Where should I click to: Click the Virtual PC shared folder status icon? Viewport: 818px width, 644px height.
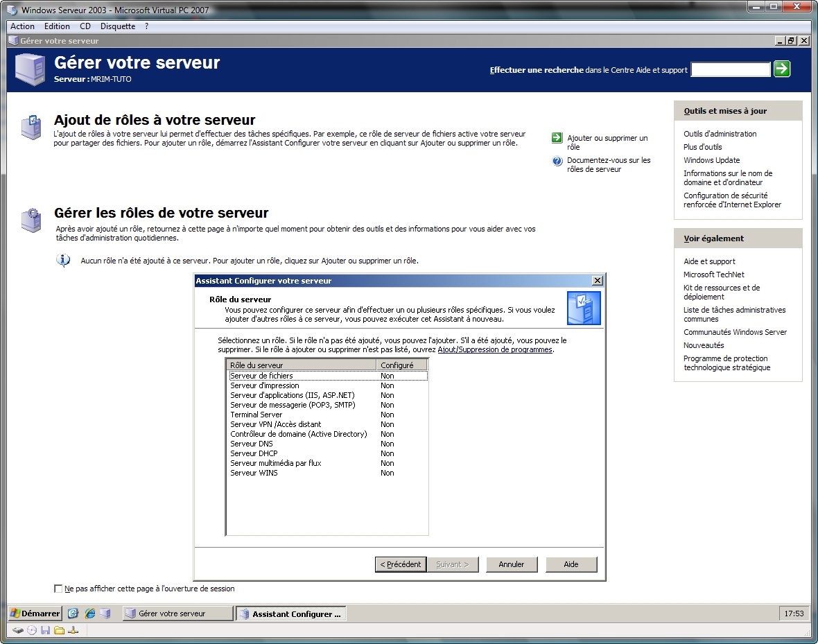tap(59, 630)
